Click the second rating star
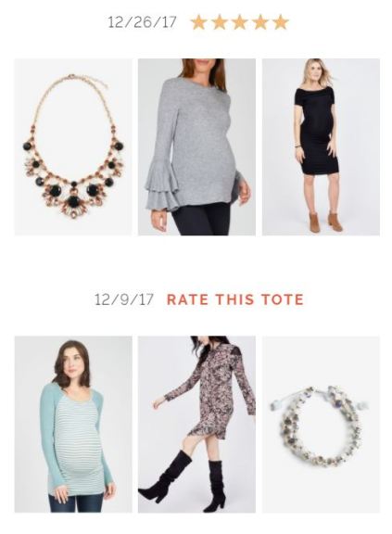This screenshot has width=392, height=534. [x=220, y=22]
